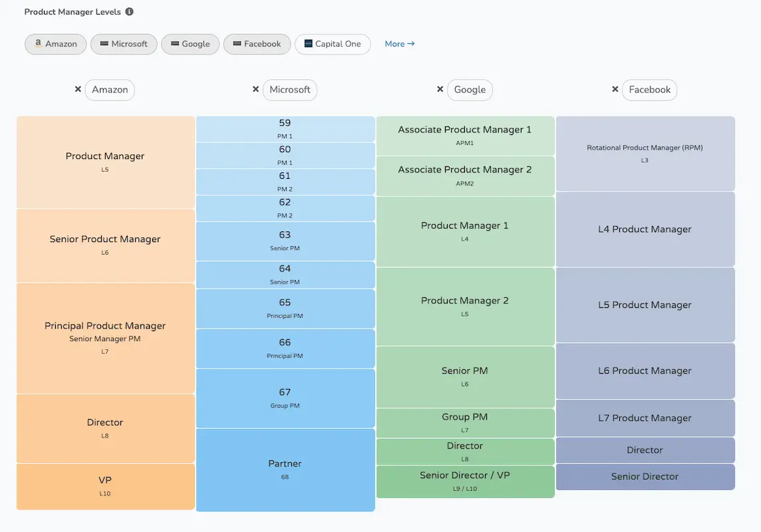Screen dimensions: 761x532
Task: Toggle the Google company filter button
Action: 190,44
